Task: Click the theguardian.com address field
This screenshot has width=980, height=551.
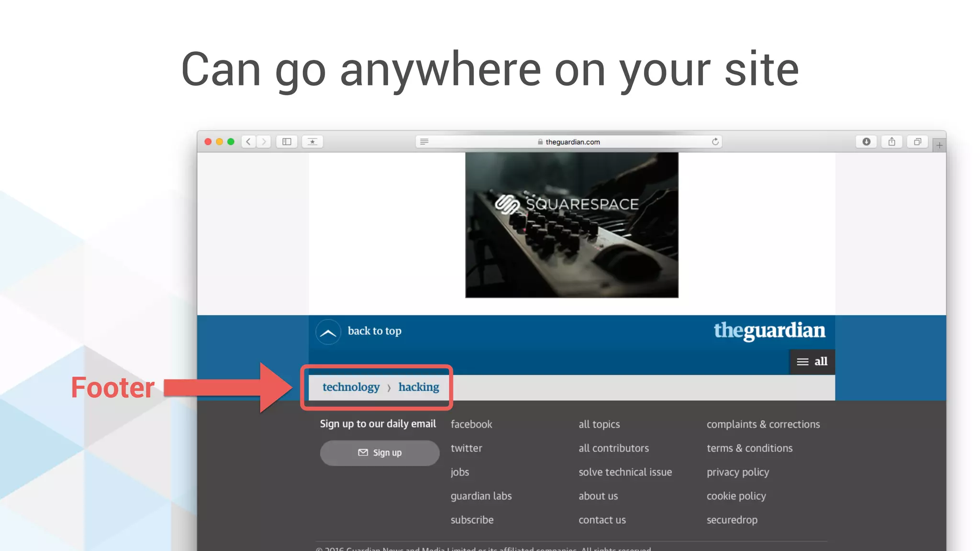Action: coord(568,142)
